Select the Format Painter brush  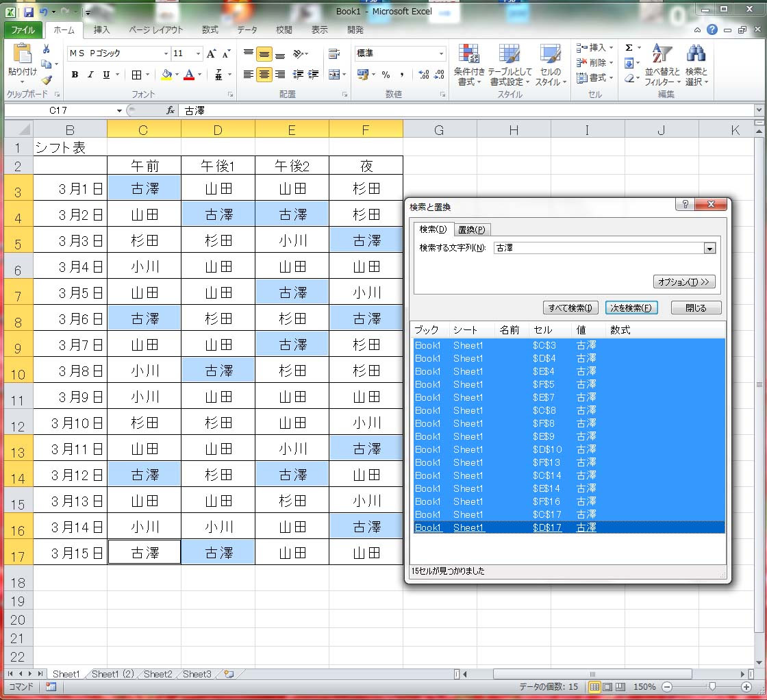[x=47, y=79]
